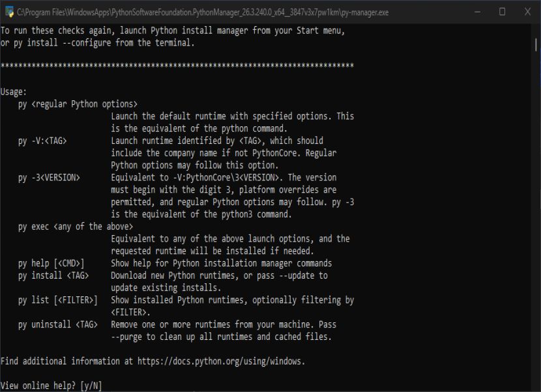Click the 'View online help? [y/N]' prompt
The height and width of the screenshot is (392, 541).
coord(51,385)
